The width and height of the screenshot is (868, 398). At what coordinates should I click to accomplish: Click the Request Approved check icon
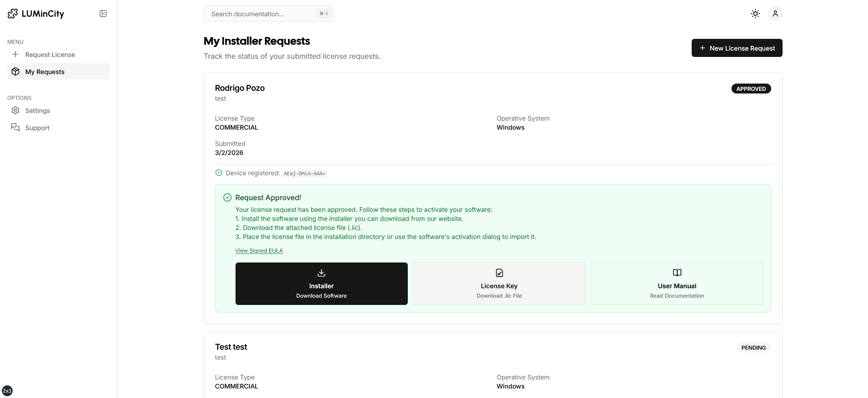point(227,197)
